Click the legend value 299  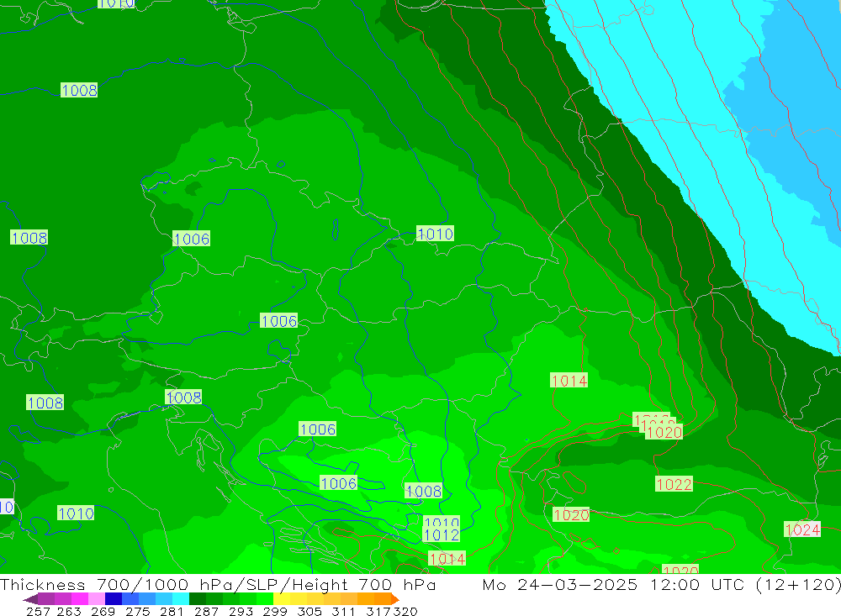pyautogui.click(x=275, y=611)
